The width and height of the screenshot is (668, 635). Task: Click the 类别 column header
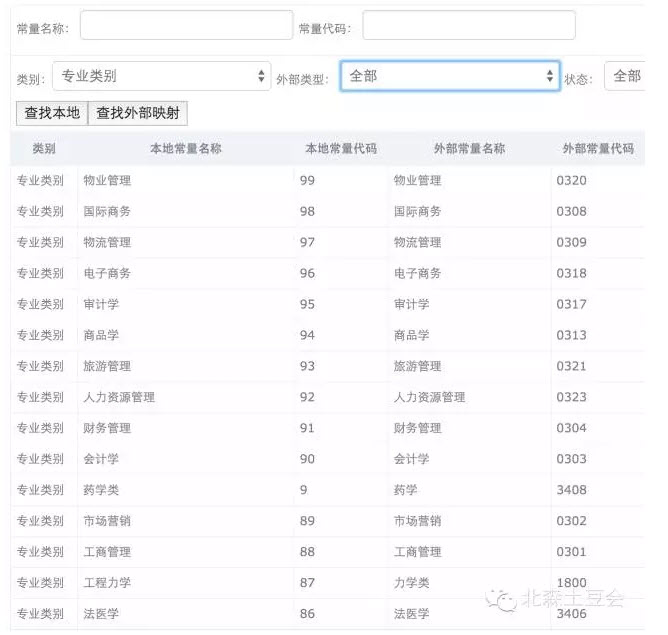click(44, 149)
